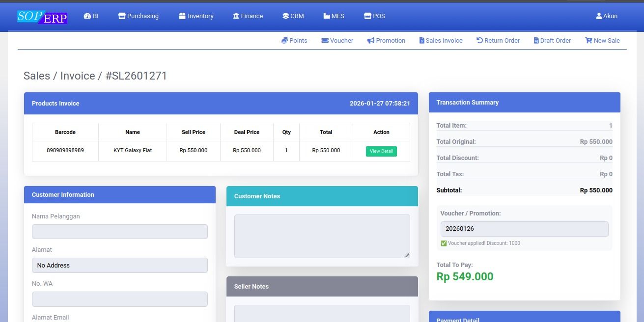Click the Alamat field showing No Address
The image size is (644, 322).
coord(120,266)
